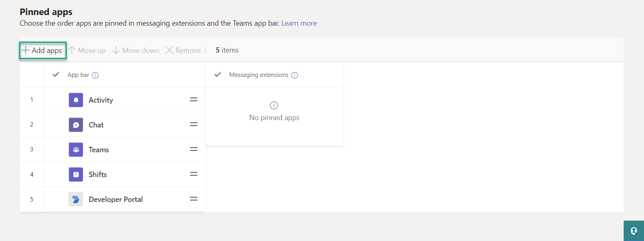
Task: Click the App bar info icon
Action: (95, 75)
